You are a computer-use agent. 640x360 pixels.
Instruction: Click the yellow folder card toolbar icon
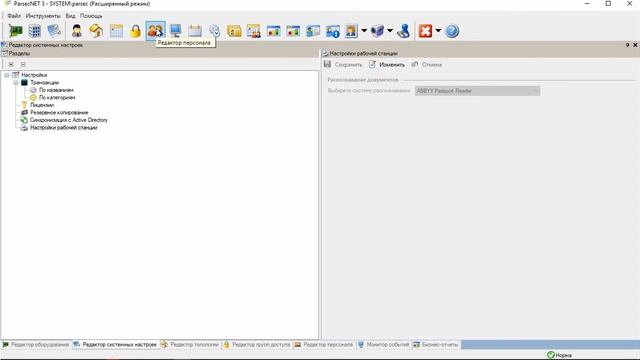coord(234,31)
